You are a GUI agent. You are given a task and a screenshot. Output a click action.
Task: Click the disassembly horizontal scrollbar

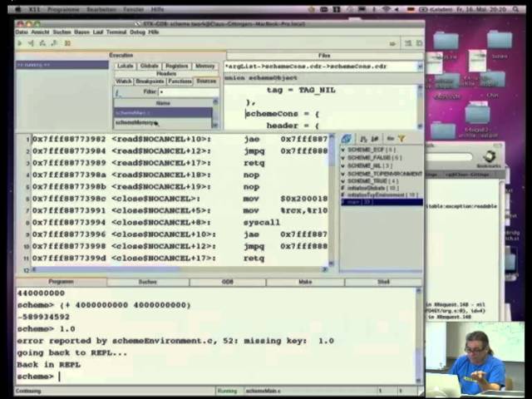(x=180, y=269)
